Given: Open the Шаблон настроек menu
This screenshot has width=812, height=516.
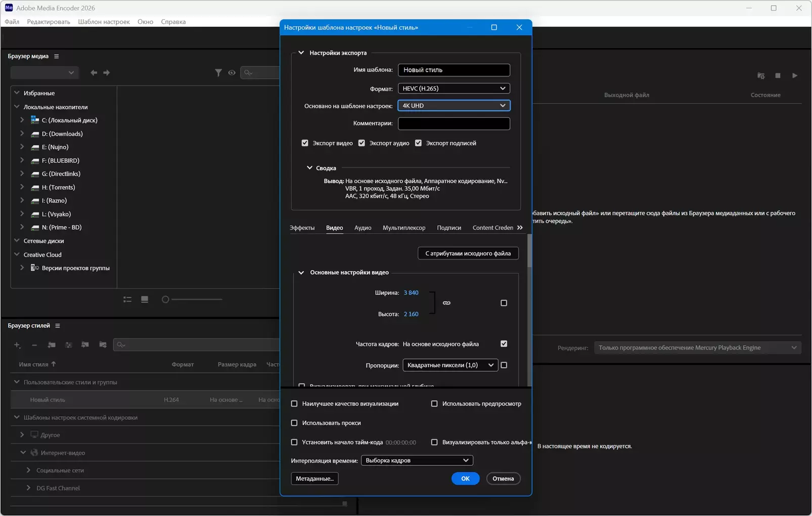Looking at the screenshot, I should tap(104, 22).
